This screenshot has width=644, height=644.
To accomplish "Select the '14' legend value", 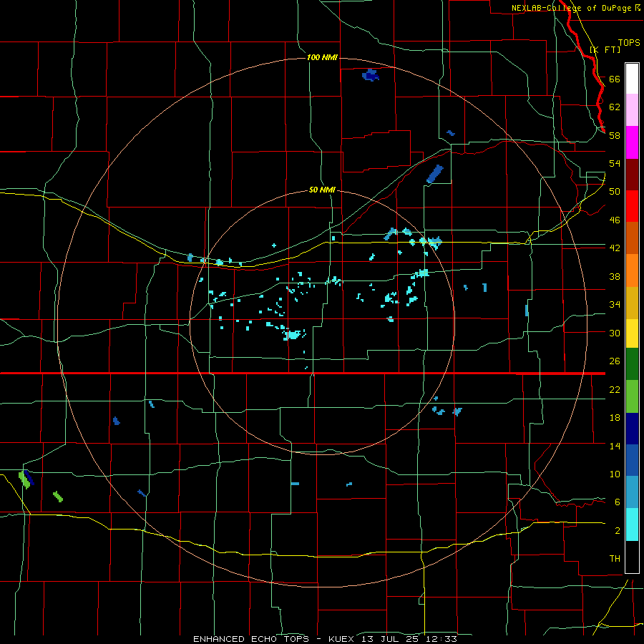I will click(615, 446).
